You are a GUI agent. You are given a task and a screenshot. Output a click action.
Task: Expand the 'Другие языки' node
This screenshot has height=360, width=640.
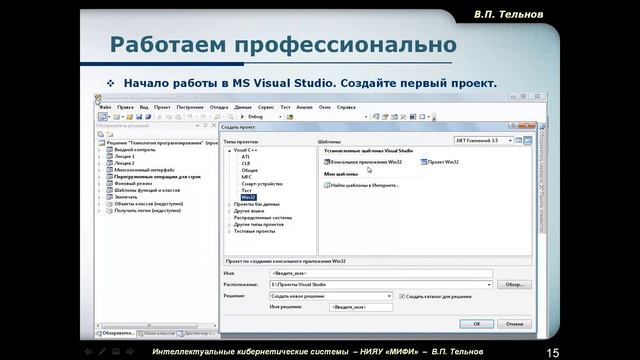(229, 211)
